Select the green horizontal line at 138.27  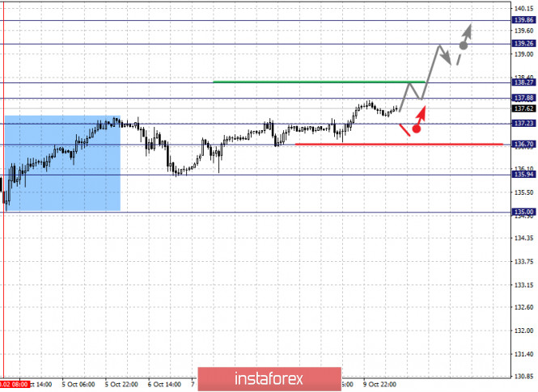click(319, 82)
